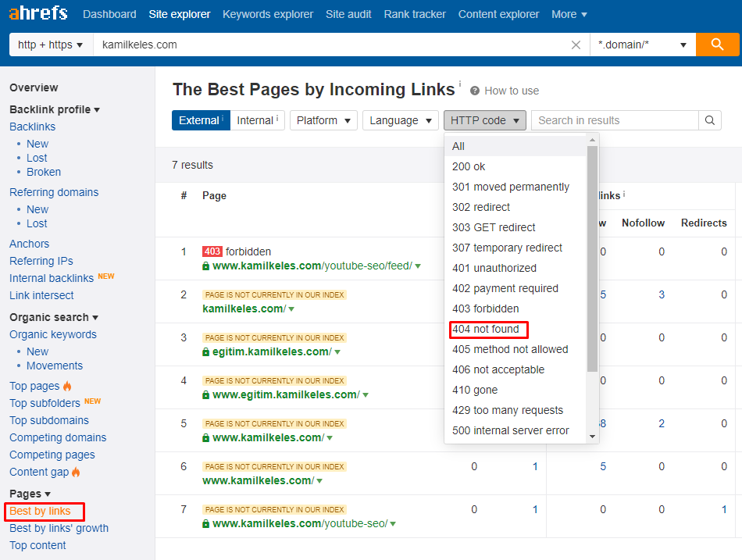Toggle the External links filter

pos(201,120)
